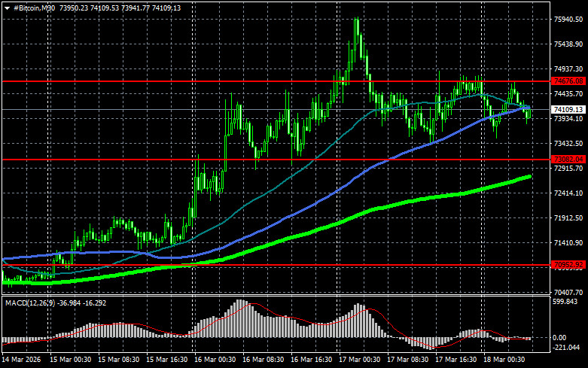Click the OHLC values 73950.23 74109.53 text
Image resolution: width=588 pixels, height=368 pixels.
click(90, 8)
